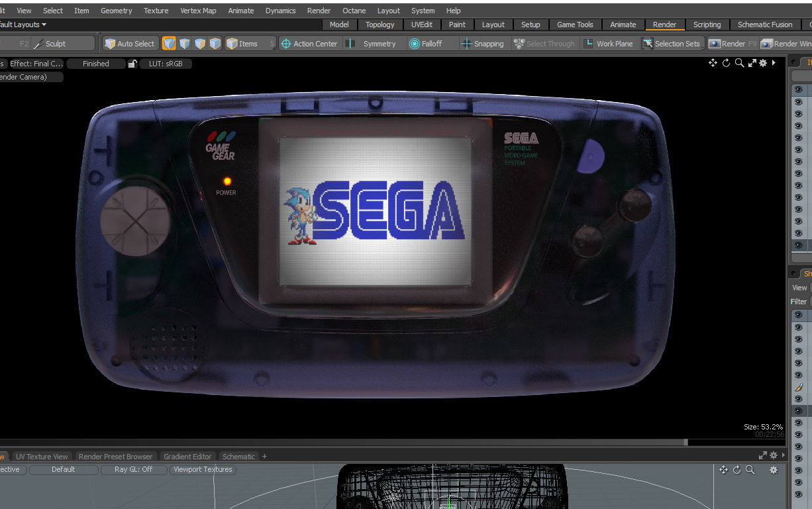
Task: Open the System menu
Action: [423, 11]
